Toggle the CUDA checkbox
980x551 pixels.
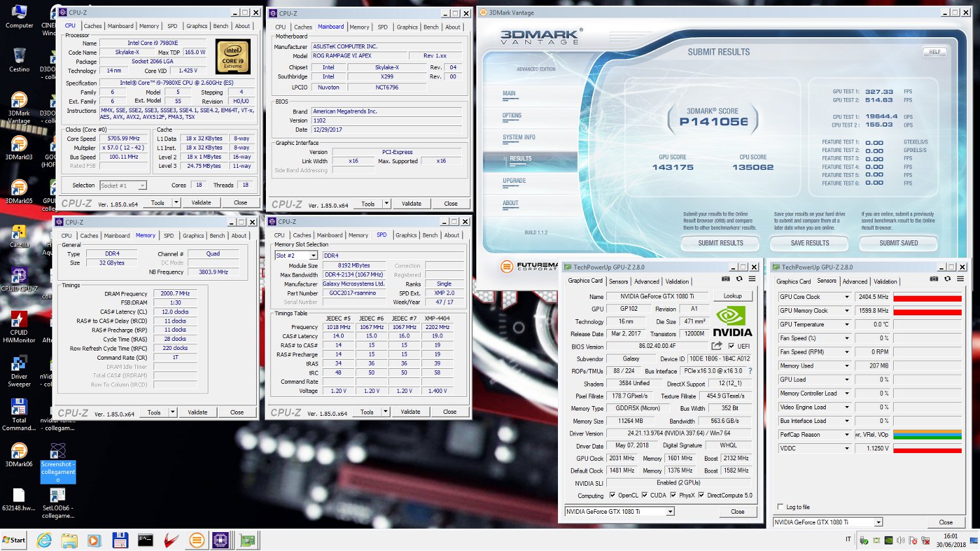(644, 495)
